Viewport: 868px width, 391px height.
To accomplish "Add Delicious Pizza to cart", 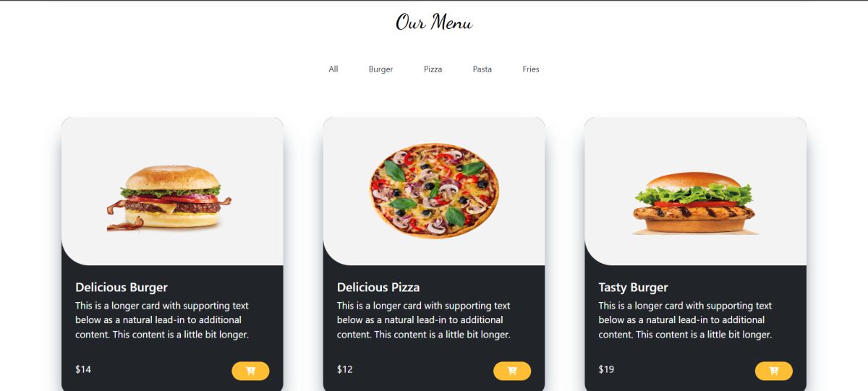I will [x=512, y=371].
